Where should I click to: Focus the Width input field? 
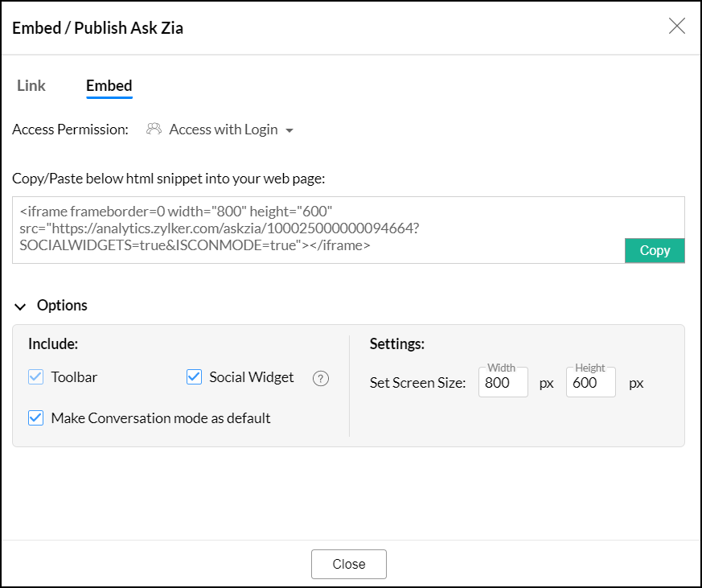pos(503,383)
